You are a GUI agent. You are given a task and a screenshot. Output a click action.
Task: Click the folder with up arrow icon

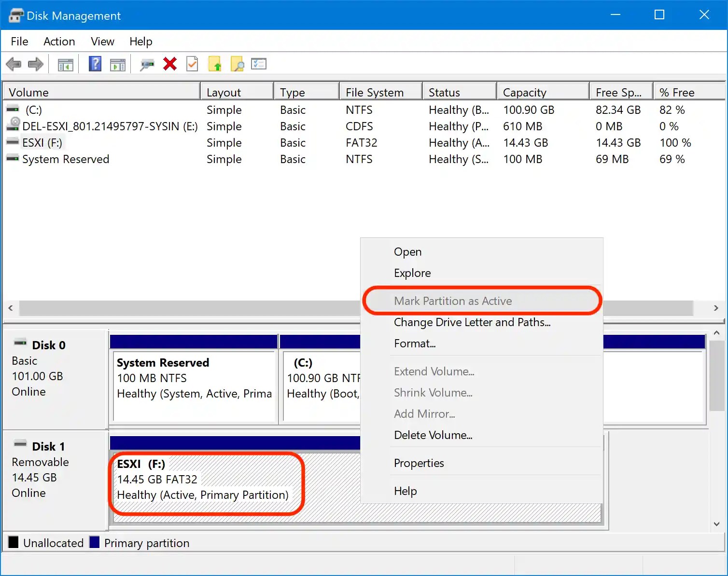coord(215,64)
